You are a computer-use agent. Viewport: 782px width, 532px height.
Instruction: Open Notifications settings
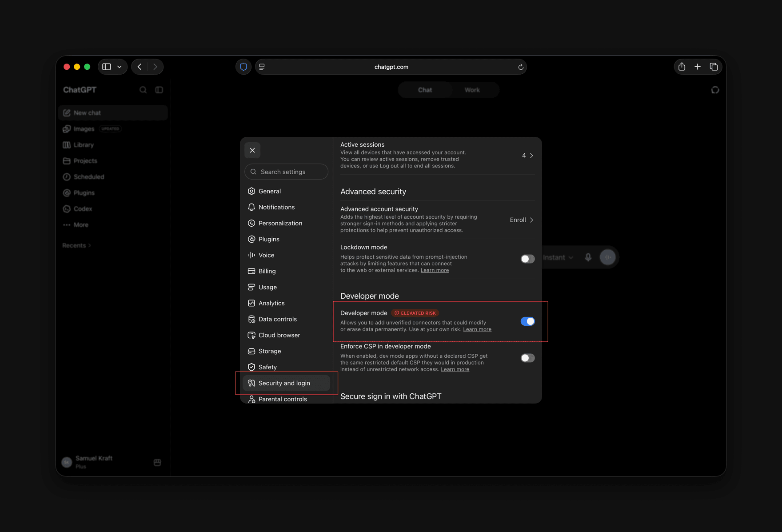(286, 207)
